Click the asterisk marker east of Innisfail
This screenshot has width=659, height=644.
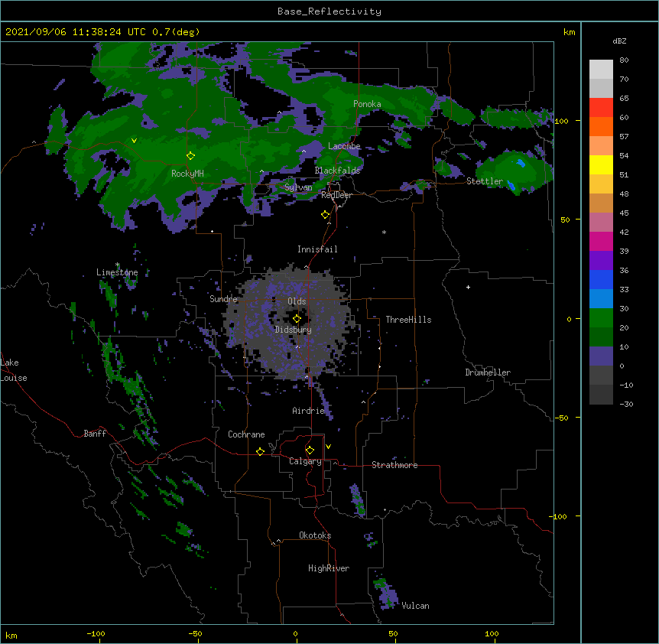pyautogui.click(x=384, y=232)
